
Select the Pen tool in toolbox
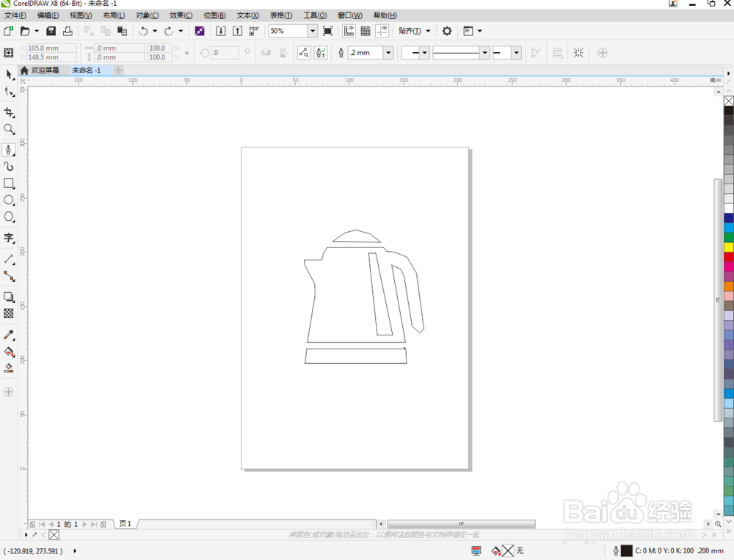[8, 150]
